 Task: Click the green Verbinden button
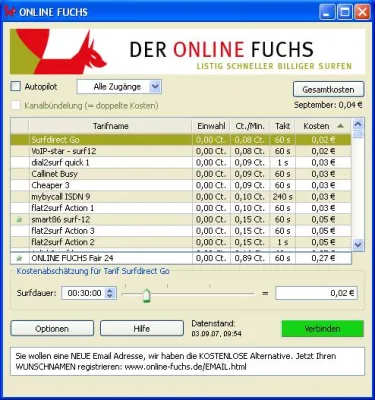click(x=322, y=329)
